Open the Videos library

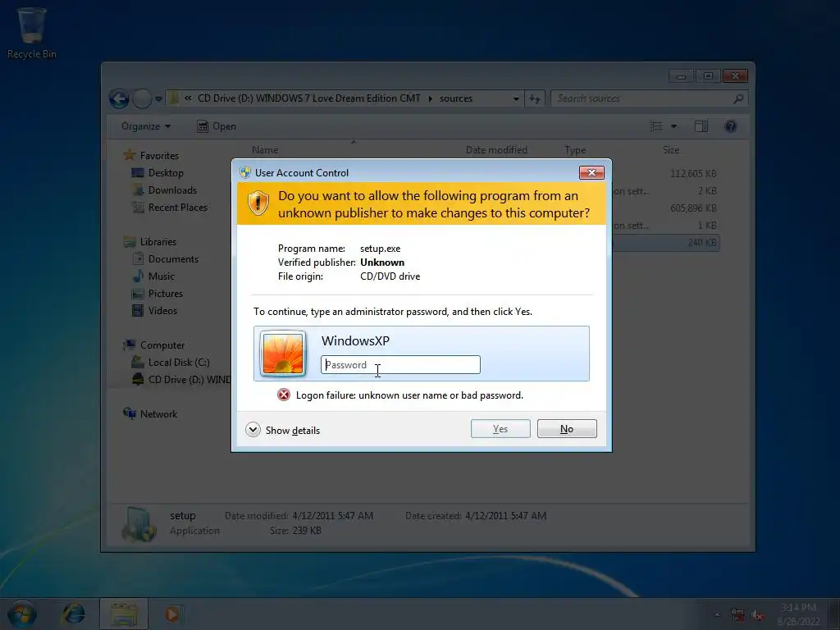154,311
